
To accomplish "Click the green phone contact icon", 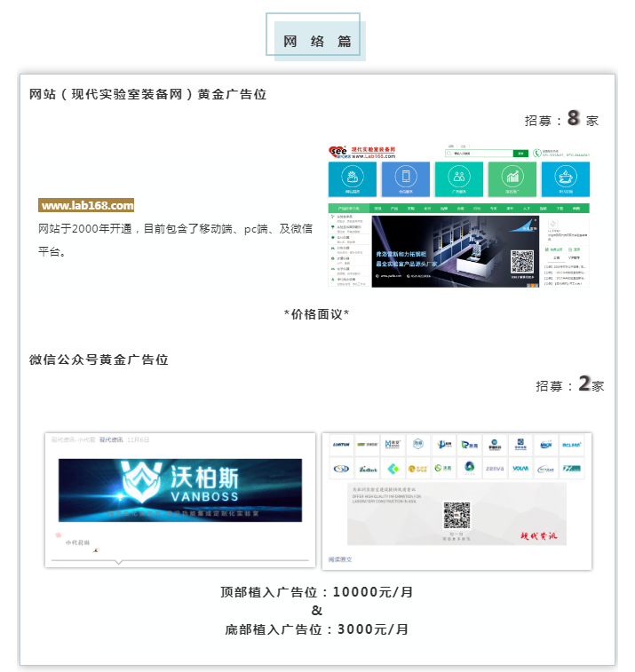I will coord(537,153).
